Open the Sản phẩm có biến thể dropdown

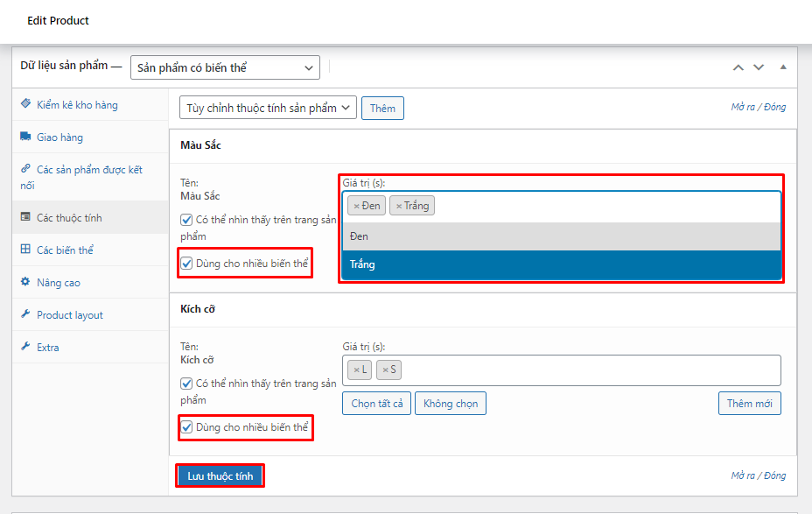point(224,67)
